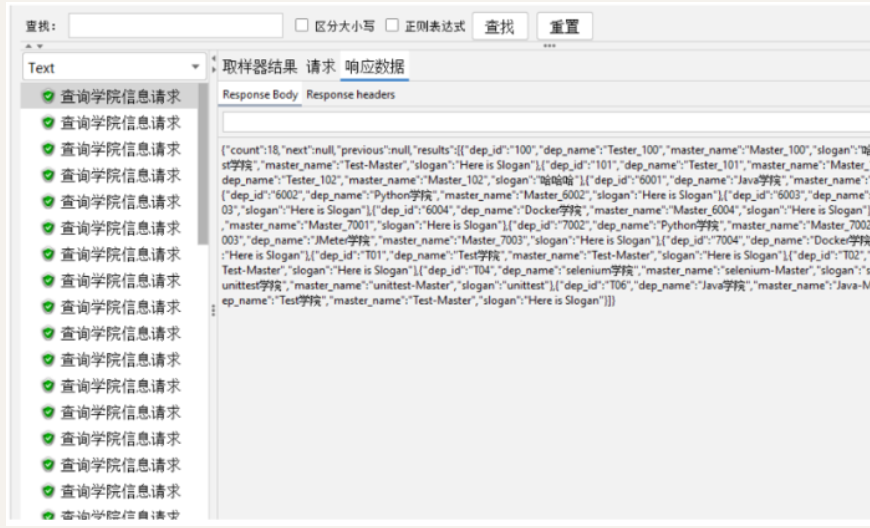Open the Response headers sub-tab

click(x=351, y=95)
